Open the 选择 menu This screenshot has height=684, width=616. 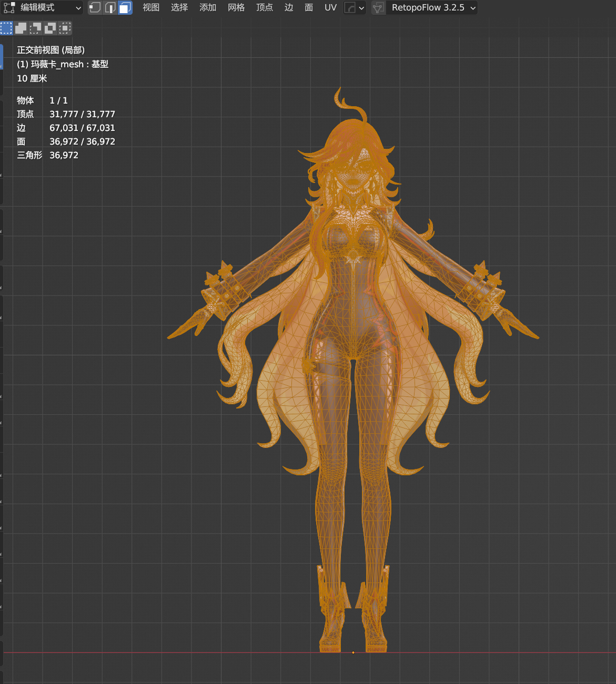tap(179, 7)
